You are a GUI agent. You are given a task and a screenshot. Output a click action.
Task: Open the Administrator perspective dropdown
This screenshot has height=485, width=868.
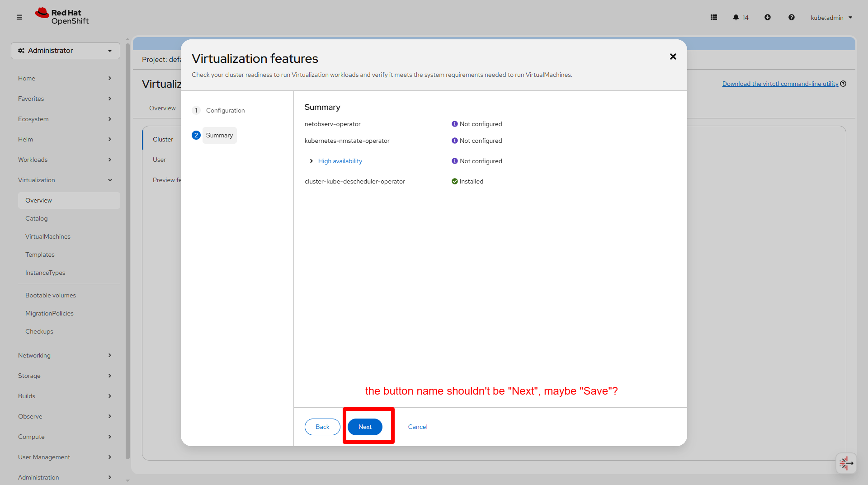66,51
